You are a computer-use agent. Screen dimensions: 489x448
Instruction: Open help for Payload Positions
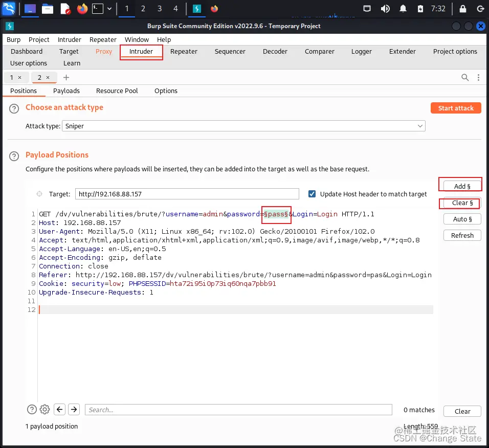pyautogui.click(x=14, y=156)
